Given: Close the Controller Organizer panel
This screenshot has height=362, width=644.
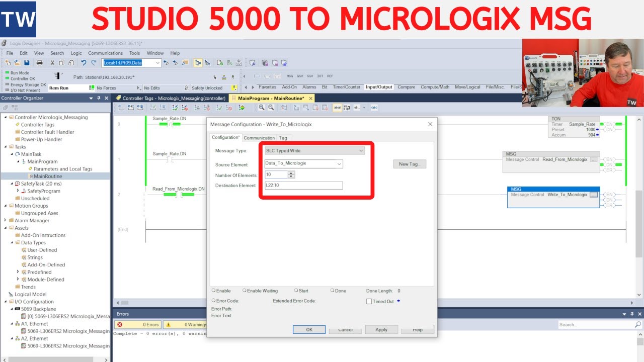Looking at the screenshot, I should 106,98.
